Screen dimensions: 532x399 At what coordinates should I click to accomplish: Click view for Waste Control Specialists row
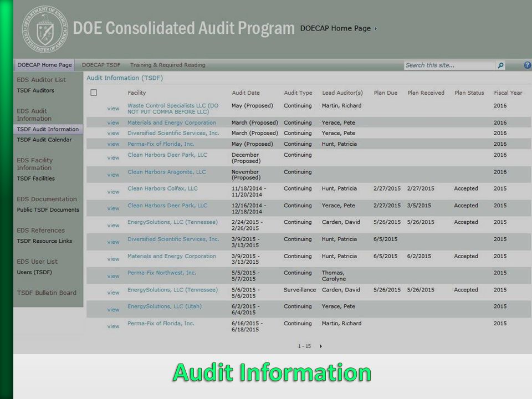point(113,109)
